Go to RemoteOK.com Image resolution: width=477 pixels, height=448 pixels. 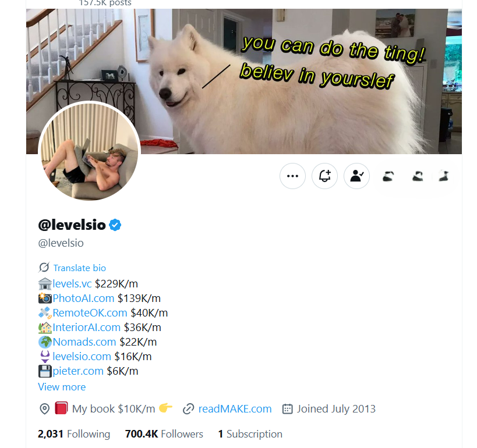(x=90, y=313)
